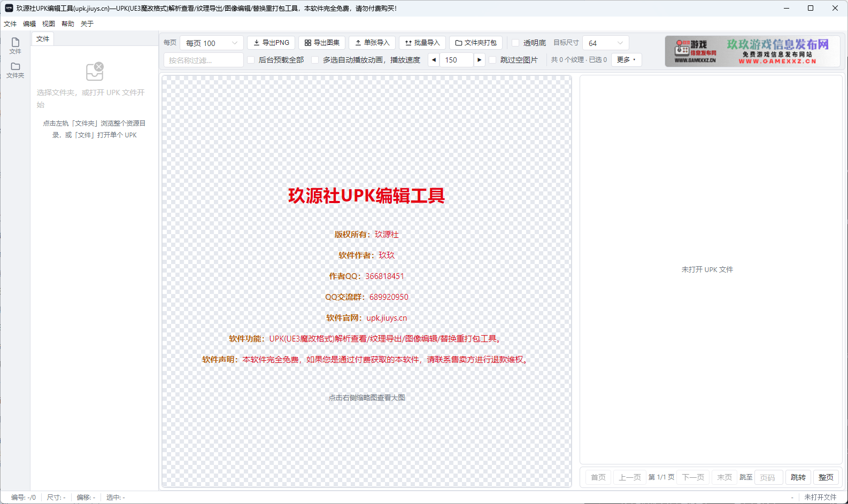Click the 导出图集 grid button

(322, 43)
